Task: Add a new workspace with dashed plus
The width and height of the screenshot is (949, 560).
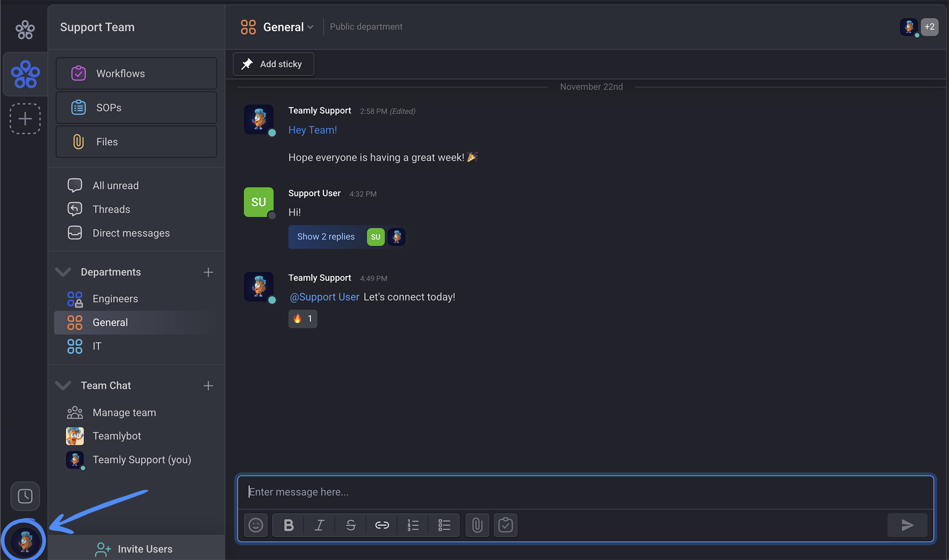Action: pyautogui.click(x=25, y=119)
